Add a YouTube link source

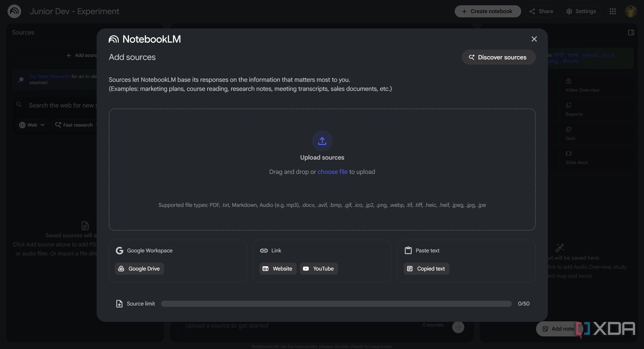tap(319, 269)
